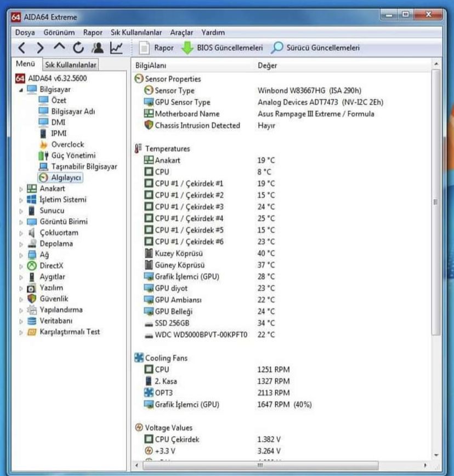
Task: Click the Yapılandırma configuration icon
Action: tap(32, 310)
